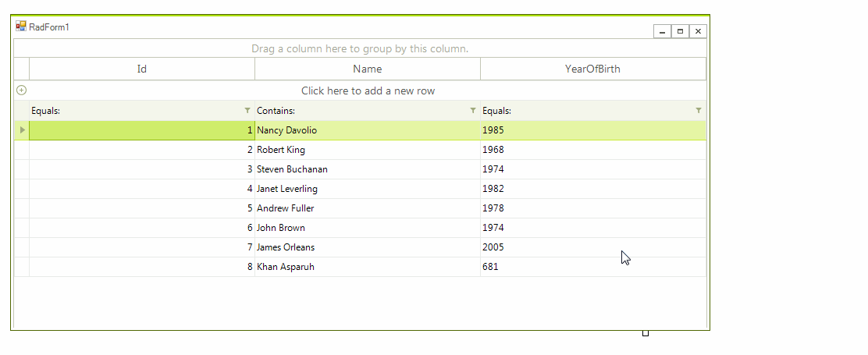Sort by the YearOfBirth column header
Image resolution: width=868 pixels, height=355 pixels.
click(592, 69)
